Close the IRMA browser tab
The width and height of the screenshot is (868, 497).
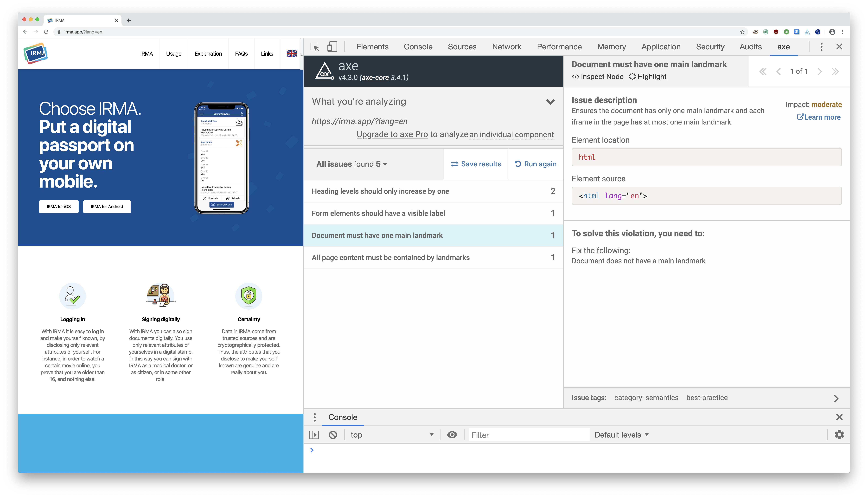(116, 20)
